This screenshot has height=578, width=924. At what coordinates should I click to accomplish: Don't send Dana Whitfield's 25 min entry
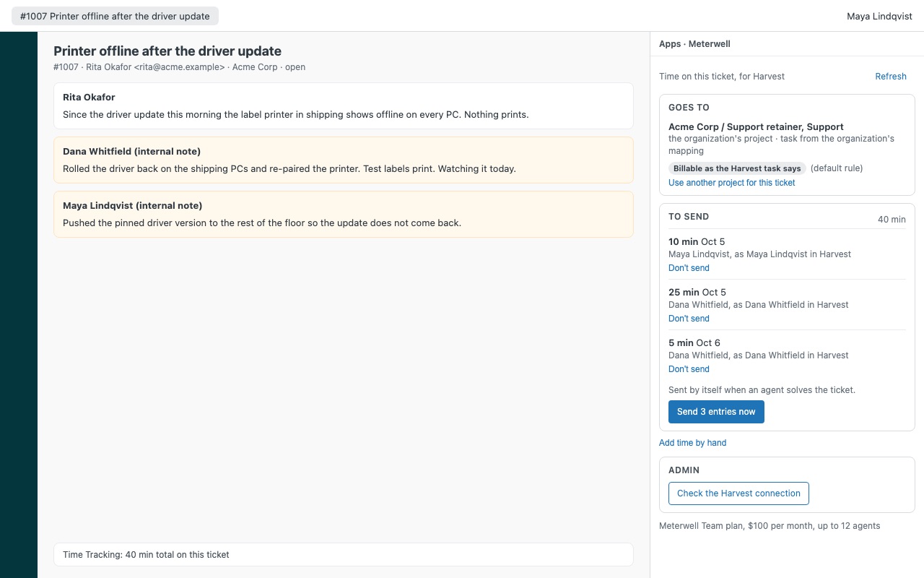(x=689, y=319)
